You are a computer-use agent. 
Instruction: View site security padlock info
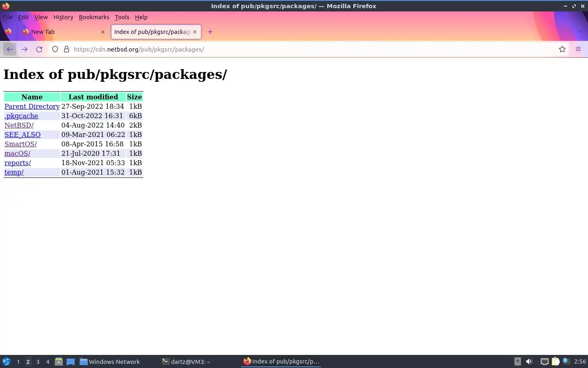67,49
